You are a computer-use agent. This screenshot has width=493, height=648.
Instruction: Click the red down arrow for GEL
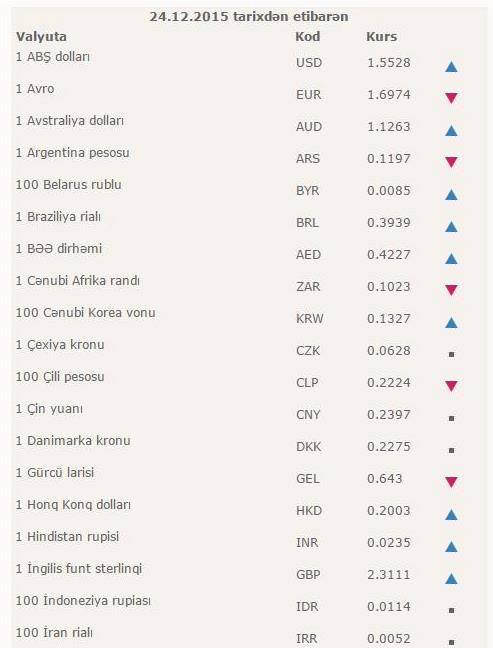click(451, 482)
